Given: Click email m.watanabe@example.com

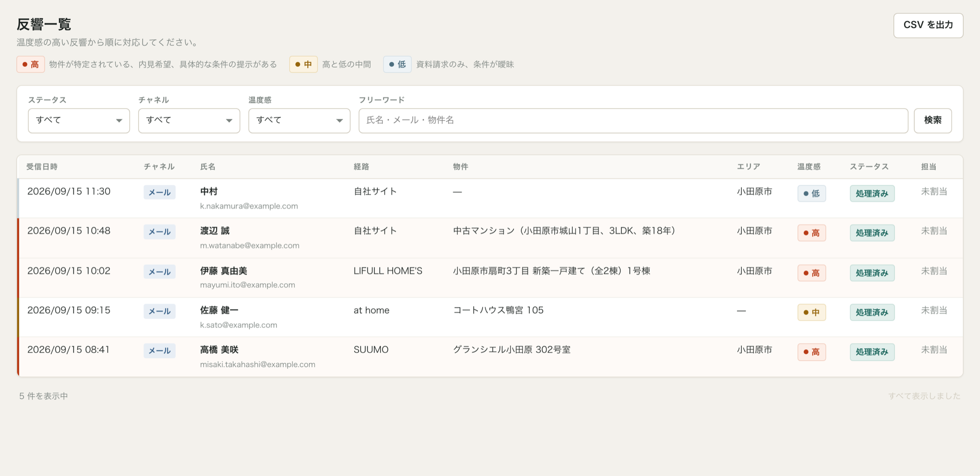Looking at the screenshot, I should (x=249, y=245).
